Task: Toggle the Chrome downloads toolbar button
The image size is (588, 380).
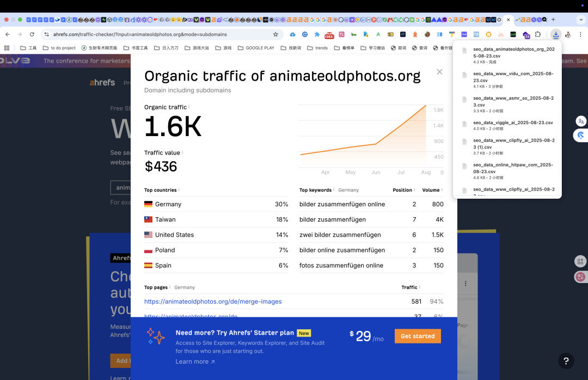Action: [556, 34]
